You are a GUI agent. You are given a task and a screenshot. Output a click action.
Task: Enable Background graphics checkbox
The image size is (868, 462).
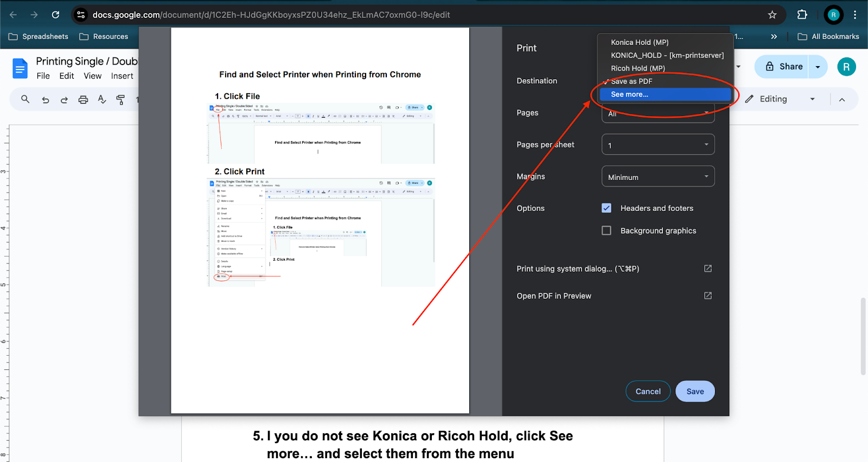pyautogui.click(x=607, y=230)
